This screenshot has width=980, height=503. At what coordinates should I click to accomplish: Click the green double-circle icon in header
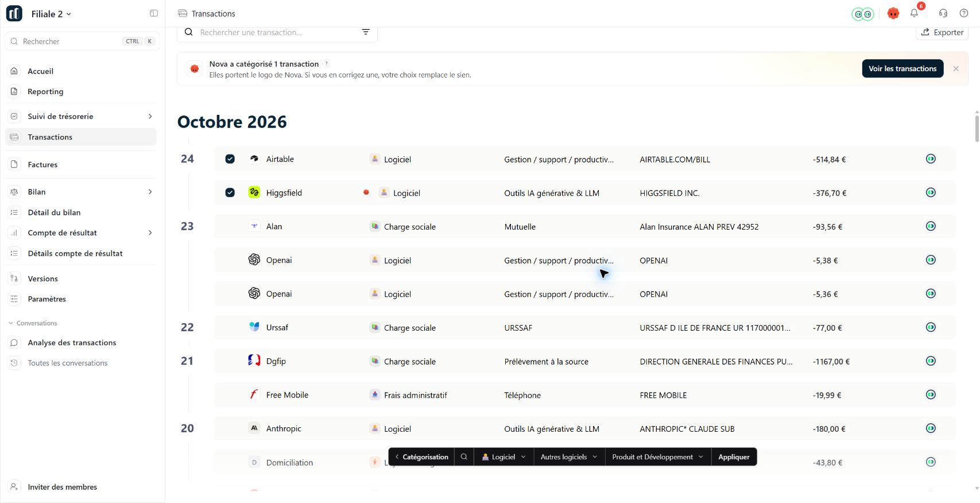coord(862,14)
